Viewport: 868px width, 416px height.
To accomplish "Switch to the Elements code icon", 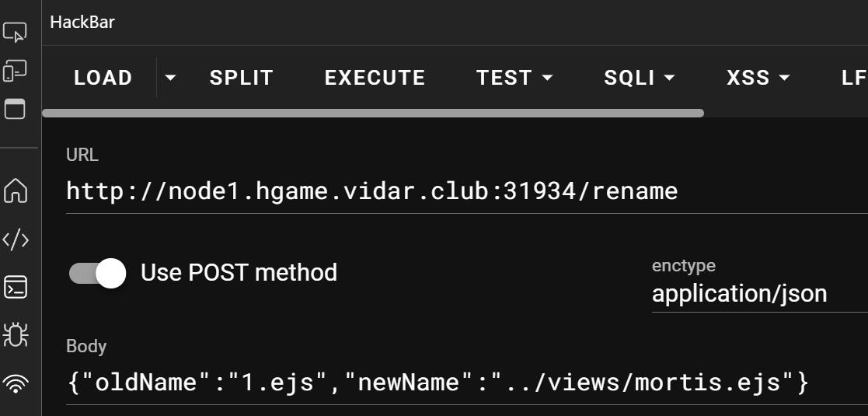I will point(15,239).
